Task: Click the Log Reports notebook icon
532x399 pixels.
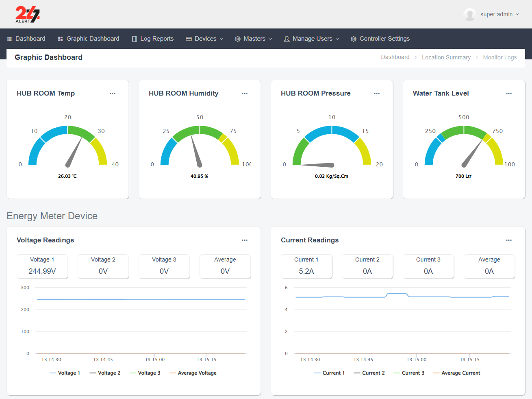Action: [x=134, y=39]
